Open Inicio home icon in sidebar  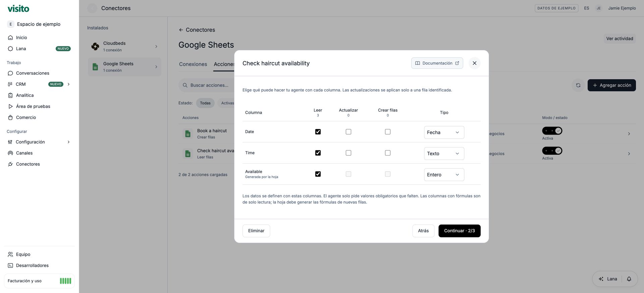click(10, 38)
